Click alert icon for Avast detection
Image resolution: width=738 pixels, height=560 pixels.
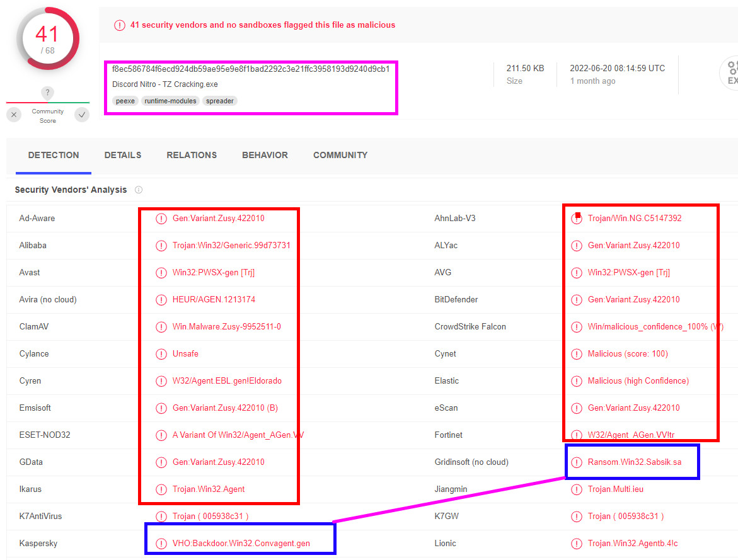tap(161, 273)
